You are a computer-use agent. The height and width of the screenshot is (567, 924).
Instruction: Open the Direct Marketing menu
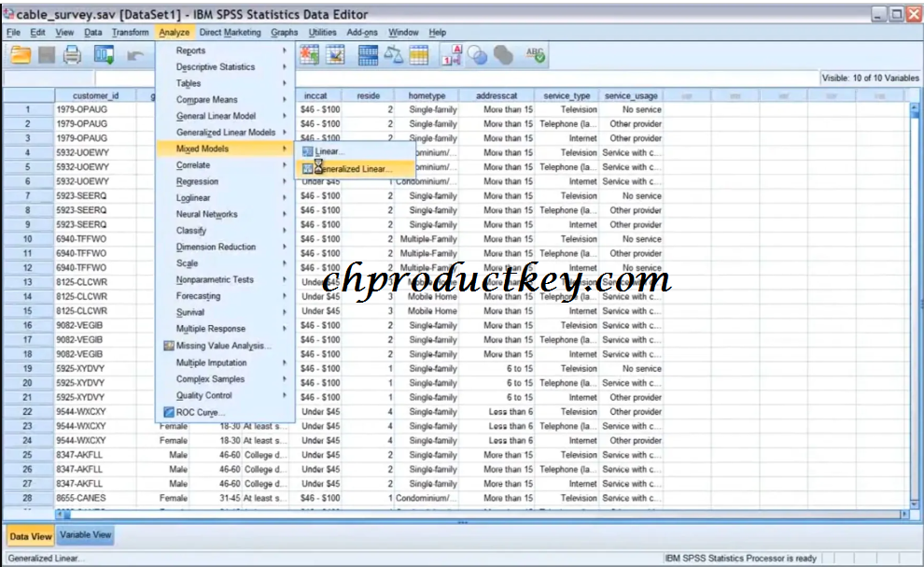[230, 33]
